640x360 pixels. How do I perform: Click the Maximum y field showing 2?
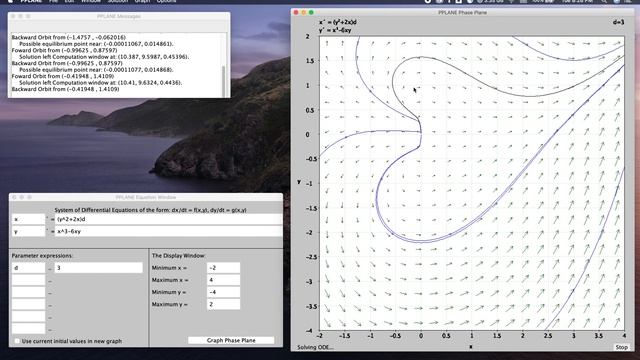point(223,304)
